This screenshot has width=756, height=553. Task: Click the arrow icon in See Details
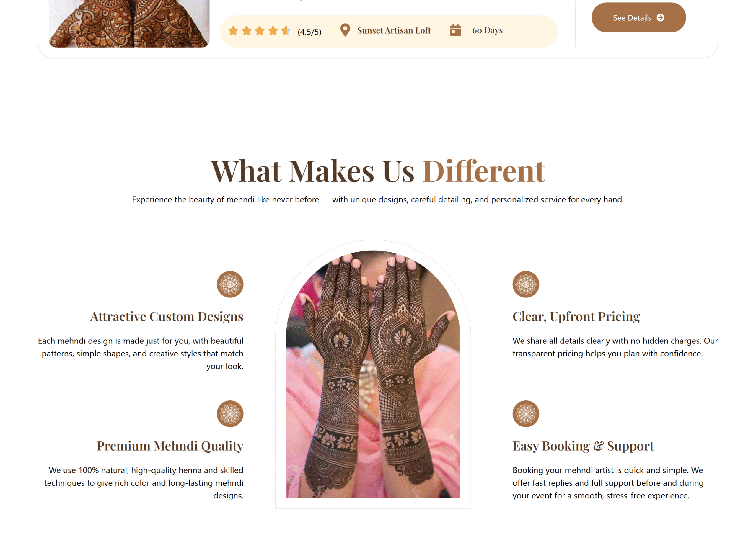click(660, 17)
